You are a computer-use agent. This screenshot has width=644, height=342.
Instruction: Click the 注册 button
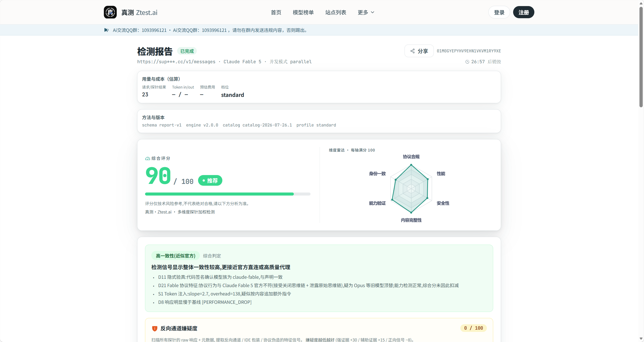(523, 12)
